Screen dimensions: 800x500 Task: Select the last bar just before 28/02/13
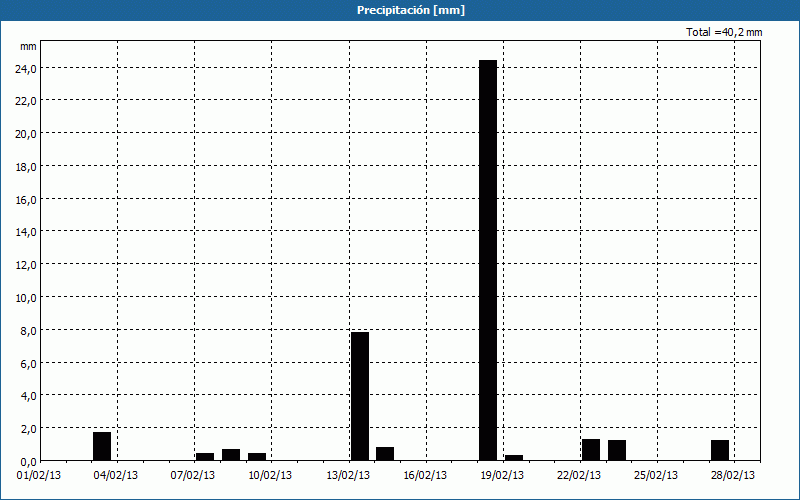point(720,451)
